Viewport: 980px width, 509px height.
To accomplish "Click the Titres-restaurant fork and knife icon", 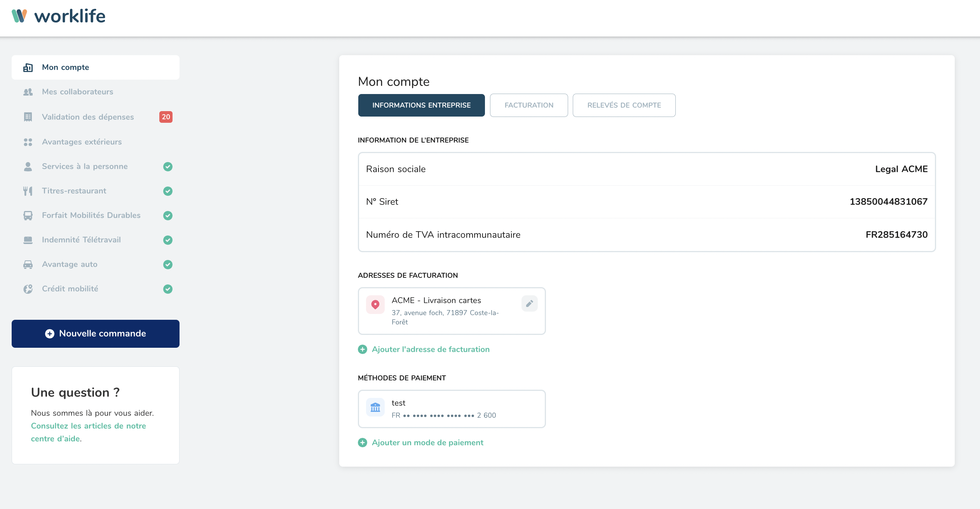I will coord(28,191).
